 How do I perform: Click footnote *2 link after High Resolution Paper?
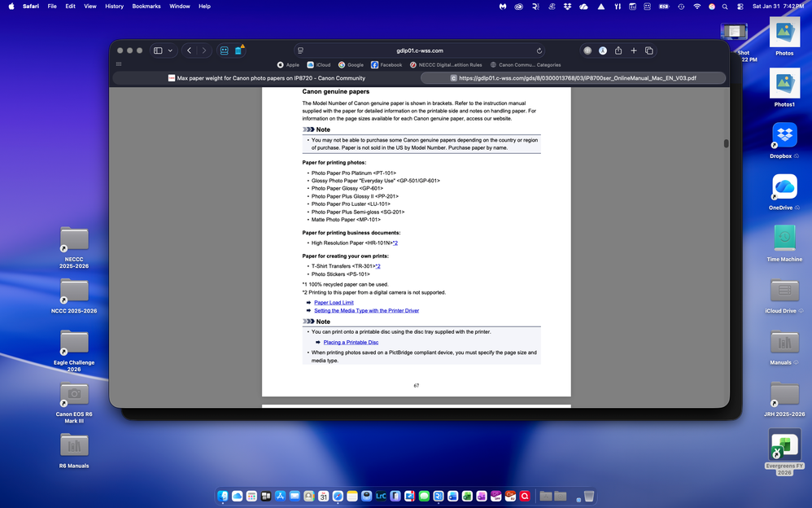coord(395,243)
